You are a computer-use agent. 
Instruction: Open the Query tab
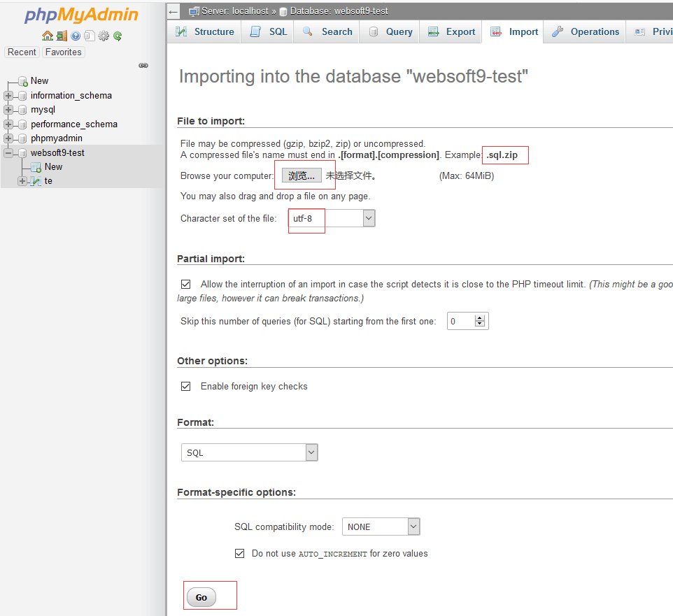coord(389,31)
